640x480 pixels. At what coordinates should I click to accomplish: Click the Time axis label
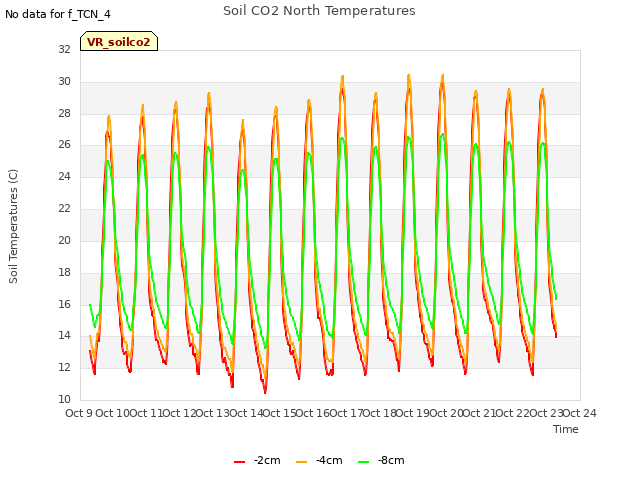(x=565, y=429)
